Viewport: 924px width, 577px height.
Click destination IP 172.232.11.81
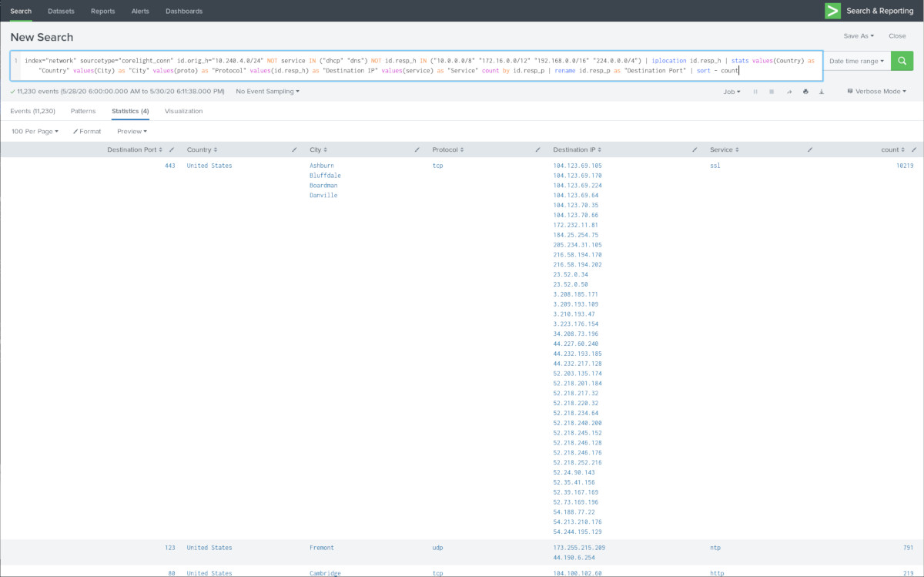[x=575, y=225]
